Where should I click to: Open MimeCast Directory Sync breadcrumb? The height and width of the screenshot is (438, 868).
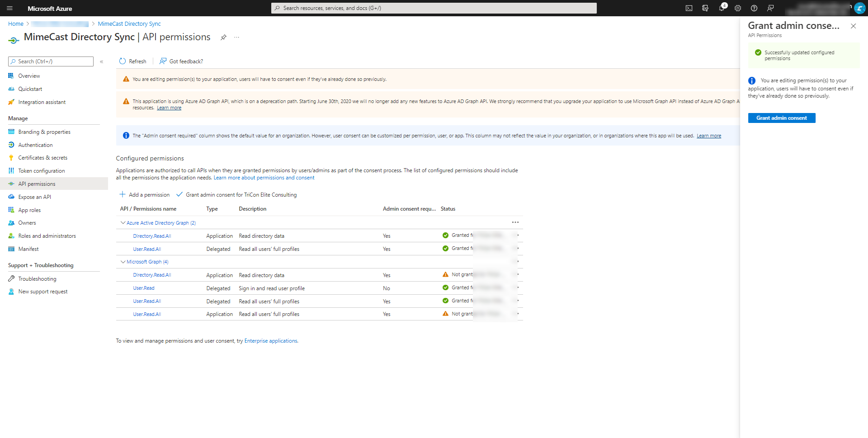[129, 24]
